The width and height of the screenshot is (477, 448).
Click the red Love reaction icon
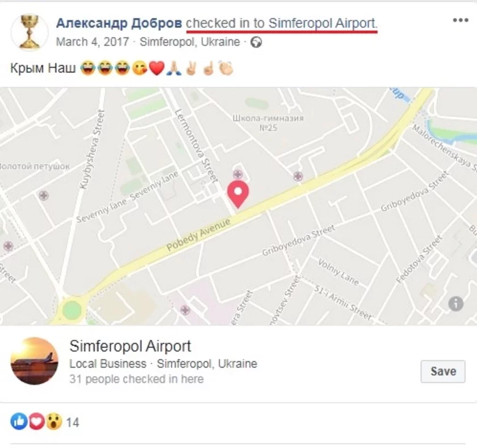[x=36, y=421]
